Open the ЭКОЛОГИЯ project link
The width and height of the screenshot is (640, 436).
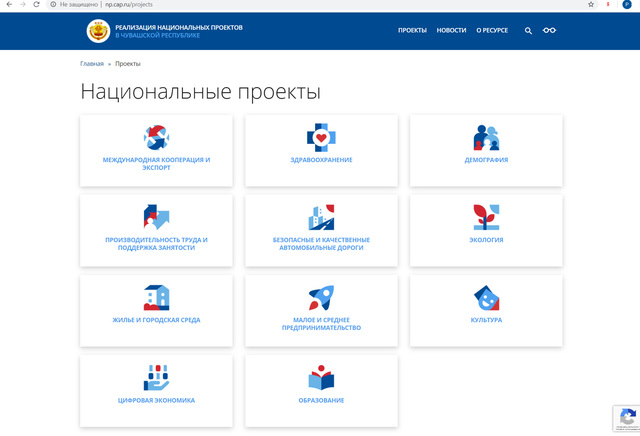(x=486, y=240)
